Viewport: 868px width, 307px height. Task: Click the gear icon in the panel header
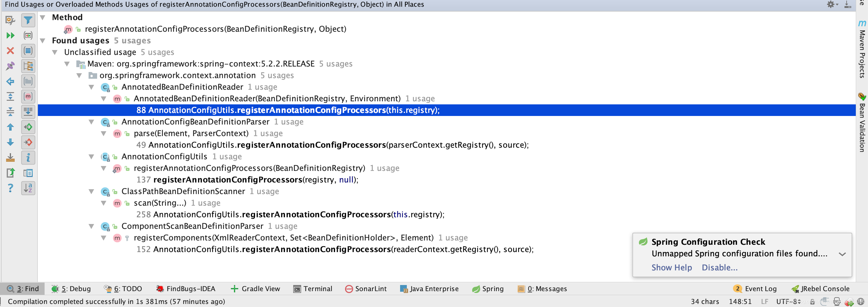point(831,4)
